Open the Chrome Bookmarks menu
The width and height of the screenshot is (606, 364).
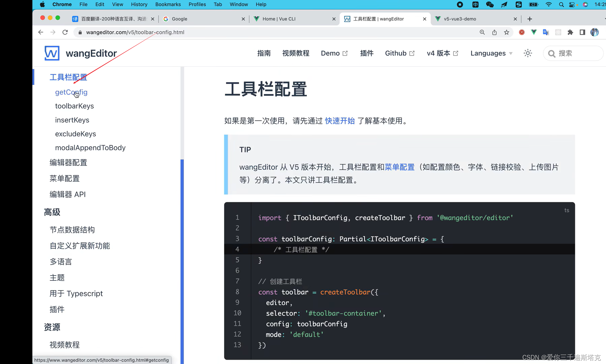click(168, 4)
